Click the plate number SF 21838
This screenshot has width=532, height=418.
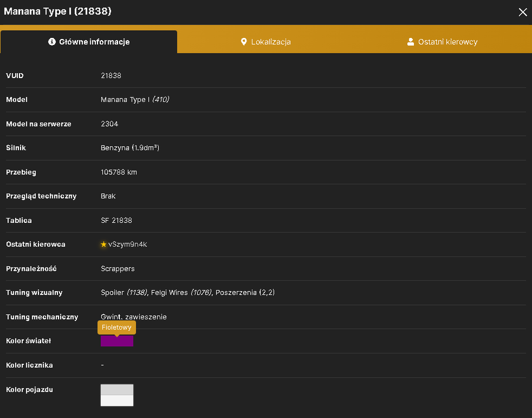click(x=116, y=220)
